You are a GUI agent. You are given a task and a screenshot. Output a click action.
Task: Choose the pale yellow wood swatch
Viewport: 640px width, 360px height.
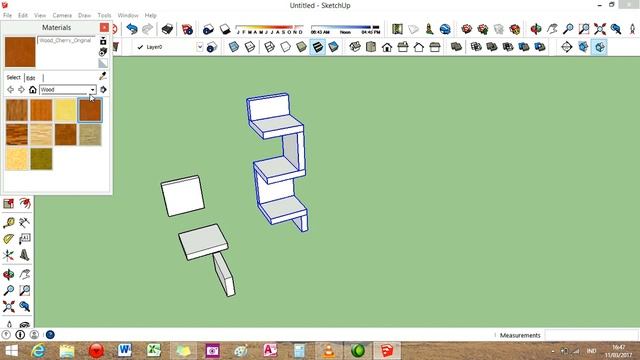65,110
